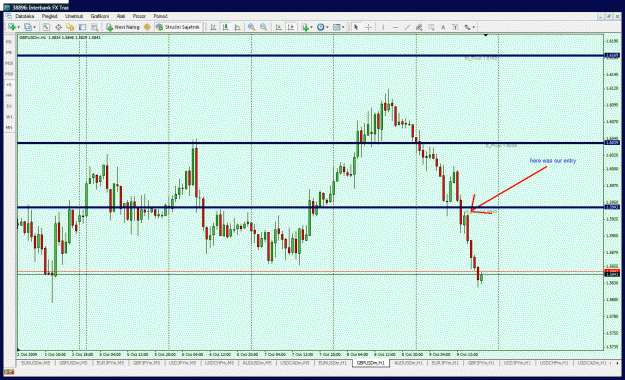The image size is (625, 380).
Task: Switch to M1 timeframe
Action: pyautogui.click(x=9, y=41)
